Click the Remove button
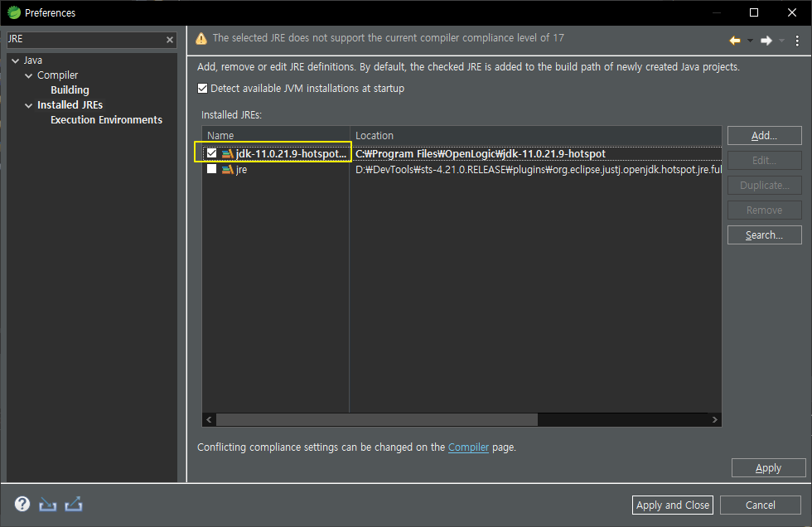 (x=764, y=210)
